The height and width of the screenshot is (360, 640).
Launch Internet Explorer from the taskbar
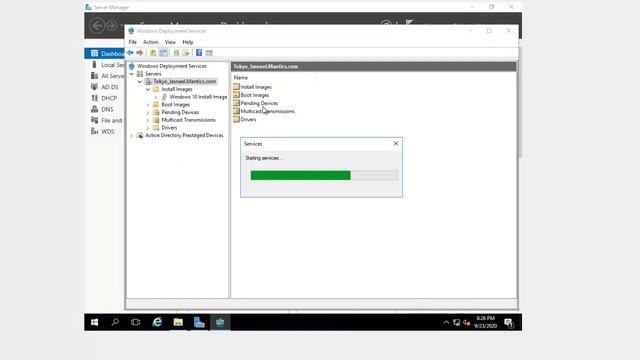pos(157,322)
